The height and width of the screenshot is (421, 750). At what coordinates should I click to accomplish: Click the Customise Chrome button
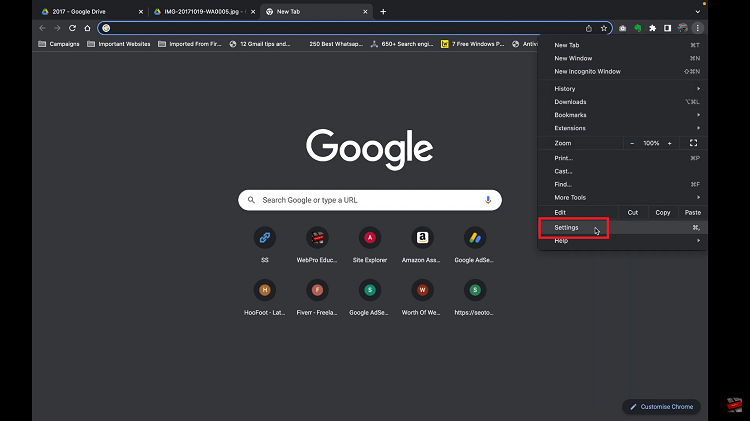pos(662,407)
